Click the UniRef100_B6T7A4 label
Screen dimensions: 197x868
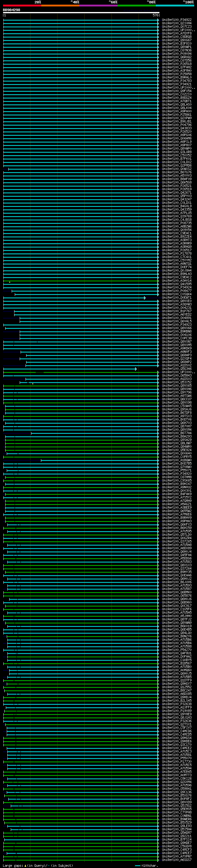pos(176,433)
